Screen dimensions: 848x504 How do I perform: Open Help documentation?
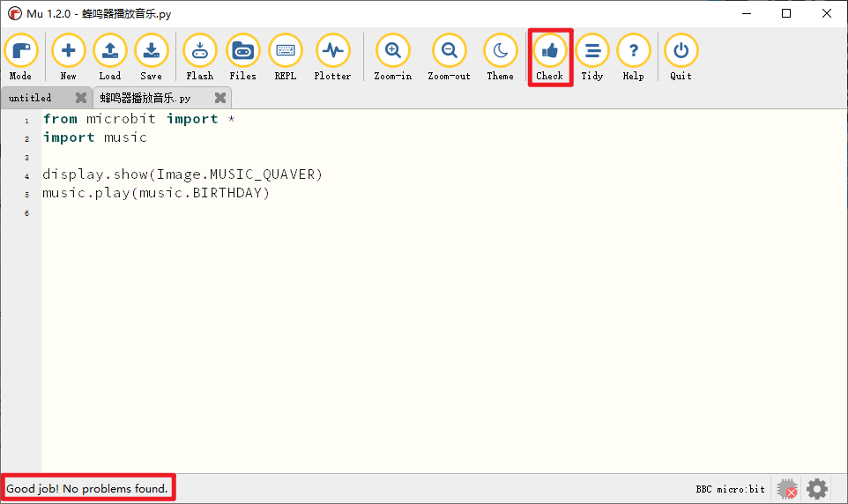tap(633, 56)
